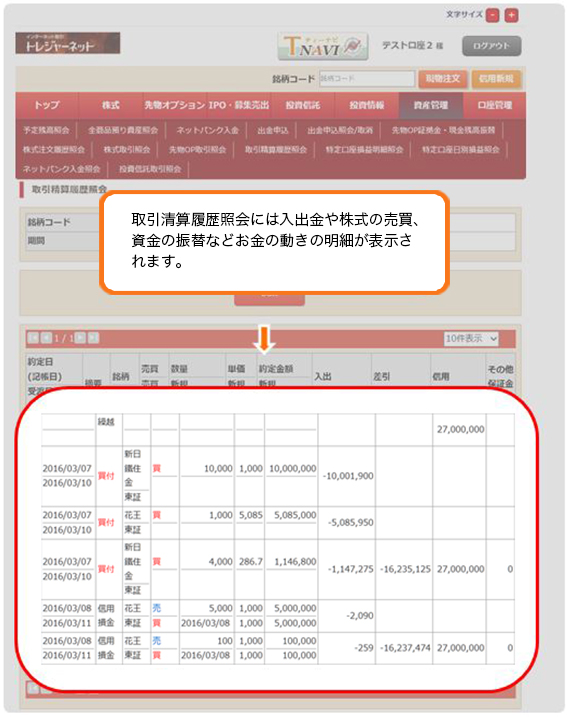Open ネットバンク入金 submenu link
The image size is (567, 717).
[x=208, y=130]
